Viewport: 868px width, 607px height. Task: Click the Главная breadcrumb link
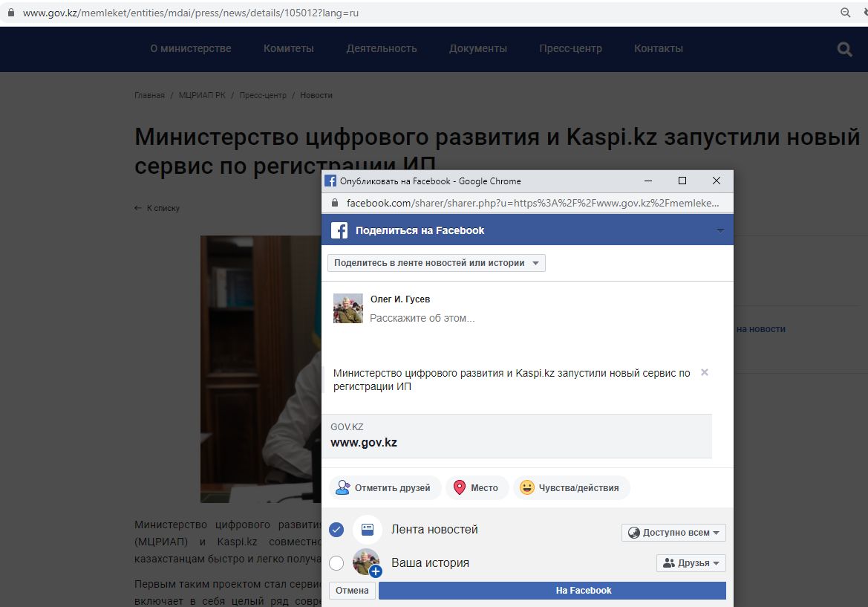click(x=149, y=95)
